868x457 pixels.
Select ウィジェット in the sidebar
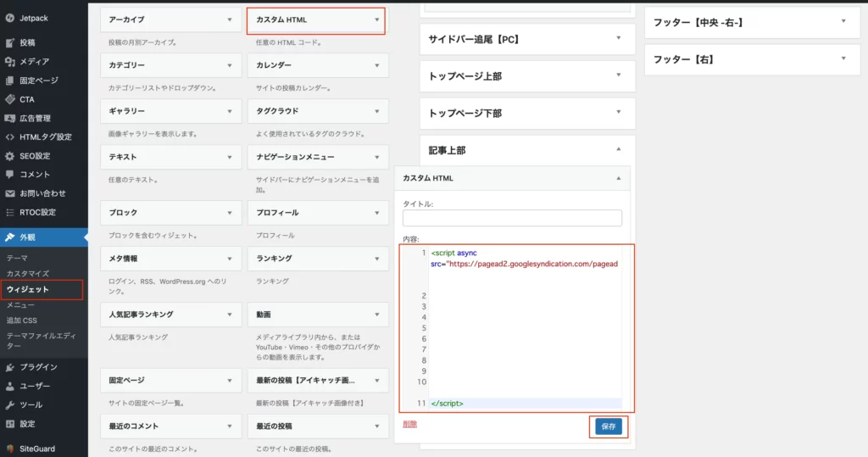pyautogui.click(x=28, y=289)
